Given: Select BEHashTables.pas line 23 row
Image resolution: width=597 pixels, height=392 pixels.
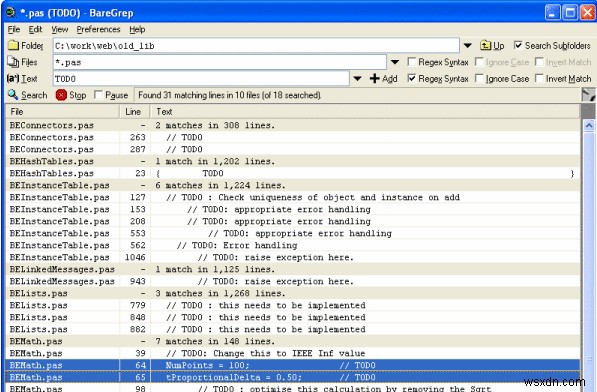Looking at the screenshot, I should [293, 173].
